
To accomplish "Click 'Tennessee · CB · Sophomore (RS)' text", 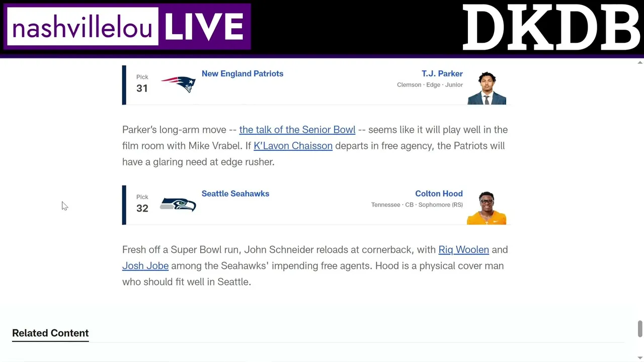I will click(x=417, y=205).
